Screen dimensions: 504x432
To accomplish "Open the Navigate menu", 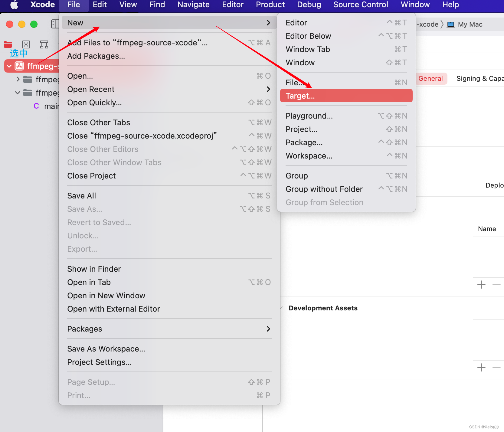I will pos(193,5).
